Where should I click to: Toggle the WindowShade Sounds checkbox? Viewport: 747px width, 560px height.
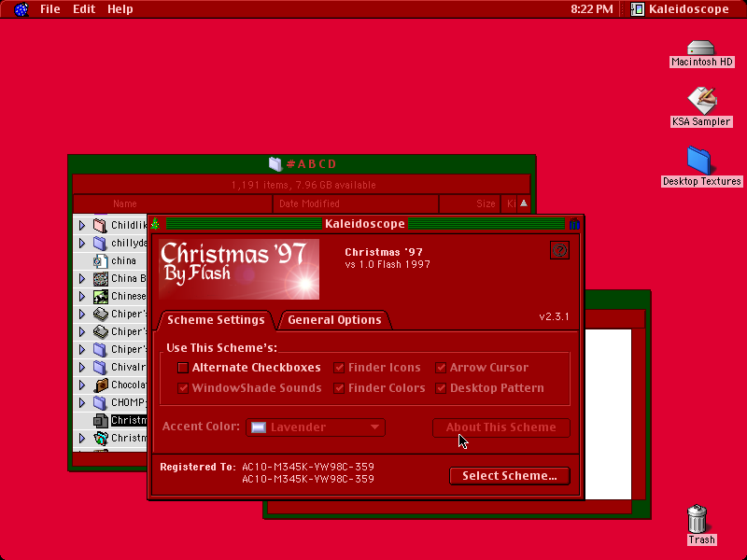point(183,388)
